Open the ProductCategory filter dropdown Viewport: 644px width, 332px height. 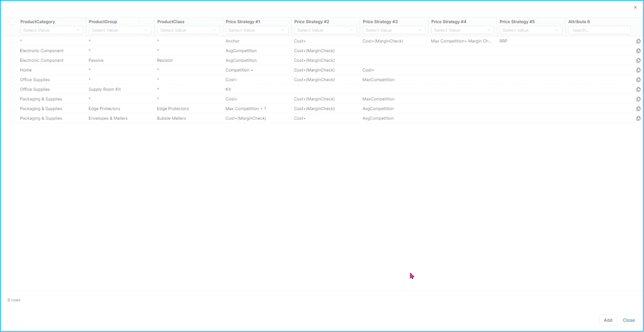point(51,30)
